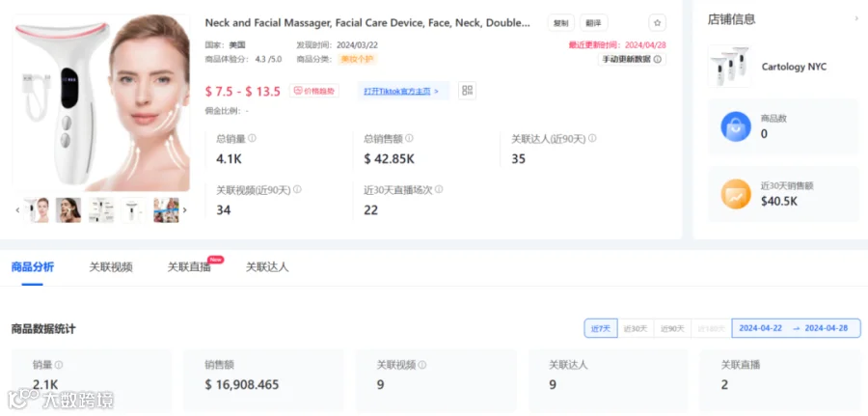Show next product thumbnails arrow
This screenshot has height=416, width=868.
[185, 210]
